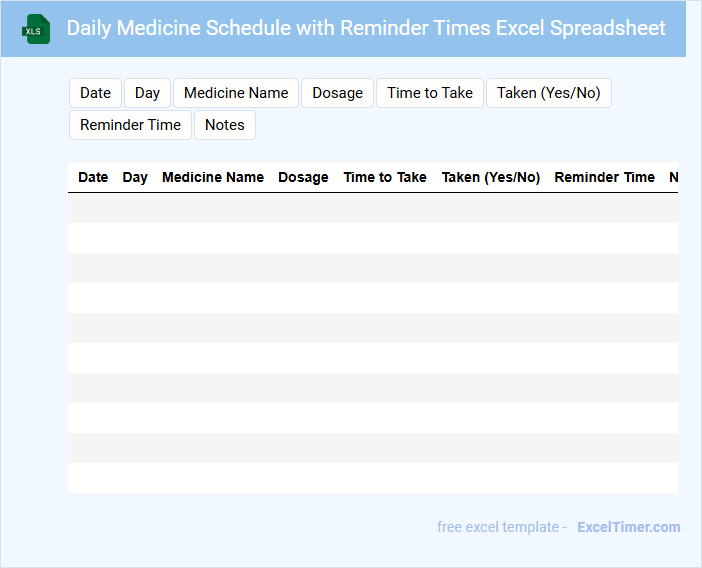Click the first empty table row
This screenshot has width=702, height=568.
point(373,208)
